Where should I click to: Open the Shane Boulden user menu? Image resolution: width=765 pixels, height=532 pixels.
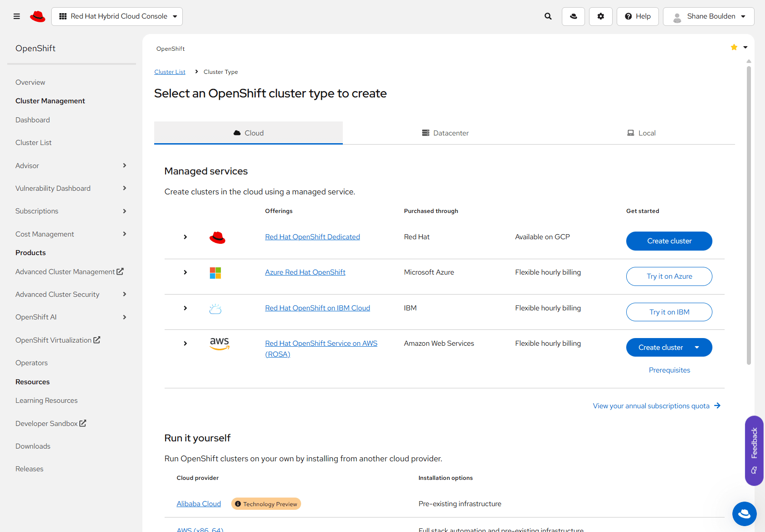[708, 16]
